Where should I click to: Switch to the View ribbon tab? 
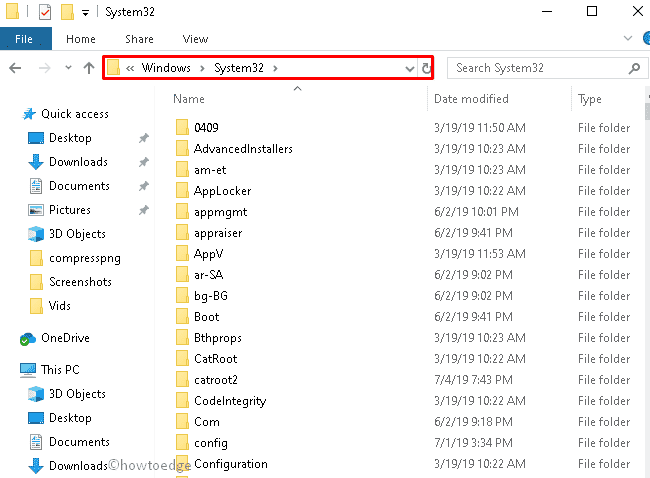(x=195, y=39)
